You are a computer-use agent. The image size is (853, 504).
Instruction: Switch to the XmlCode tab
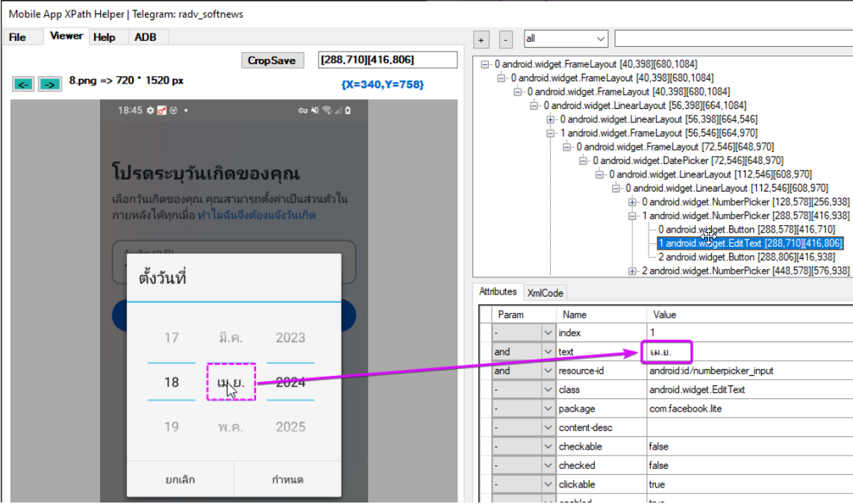[545, 293]
